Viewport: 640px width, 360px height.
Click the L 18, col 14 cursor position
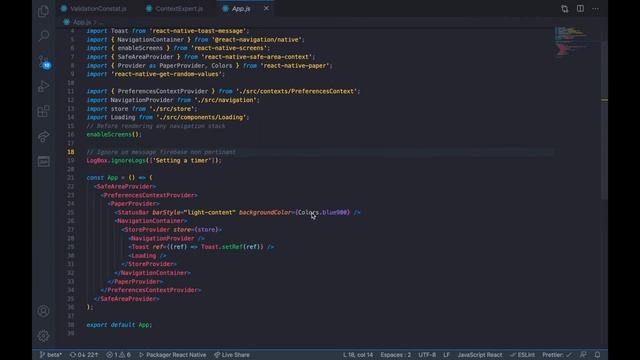[358, 355]
